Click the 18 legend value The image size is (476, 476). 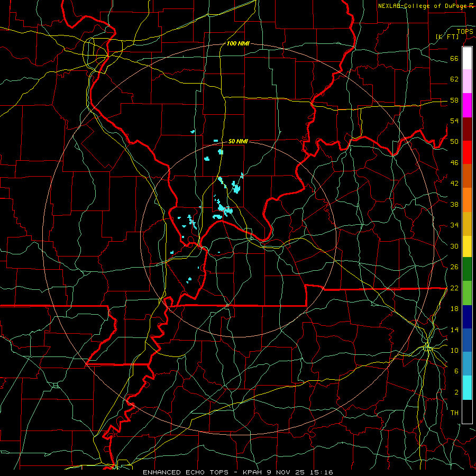pos(454,309)
